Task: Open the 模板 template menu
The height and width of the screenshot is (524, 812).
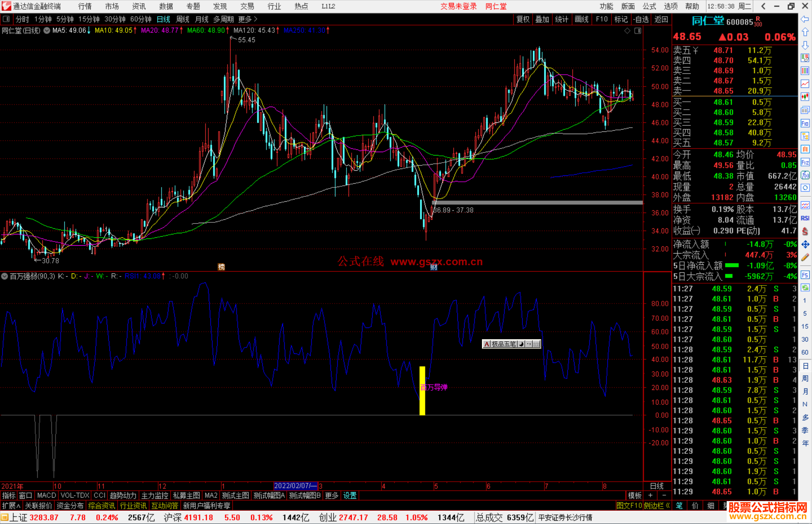Action: tap(635, 495)
